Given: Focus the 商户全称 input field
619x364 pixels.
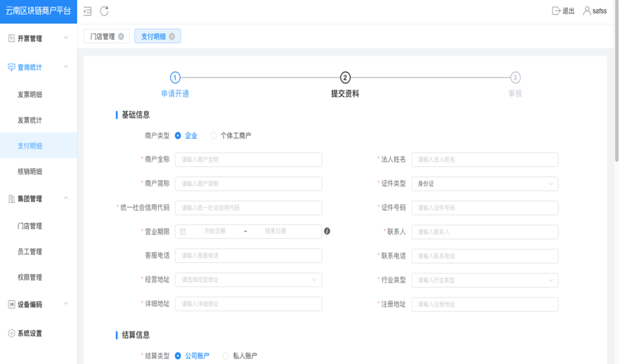Looking at the screenshot, I should coord(248,159).
